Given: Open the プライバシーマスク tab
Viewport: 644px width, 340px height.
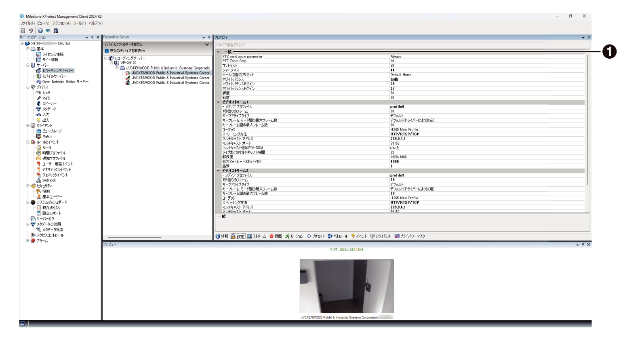Looking at the screenshot, I should pyautogui.click(x=410, y=237).
